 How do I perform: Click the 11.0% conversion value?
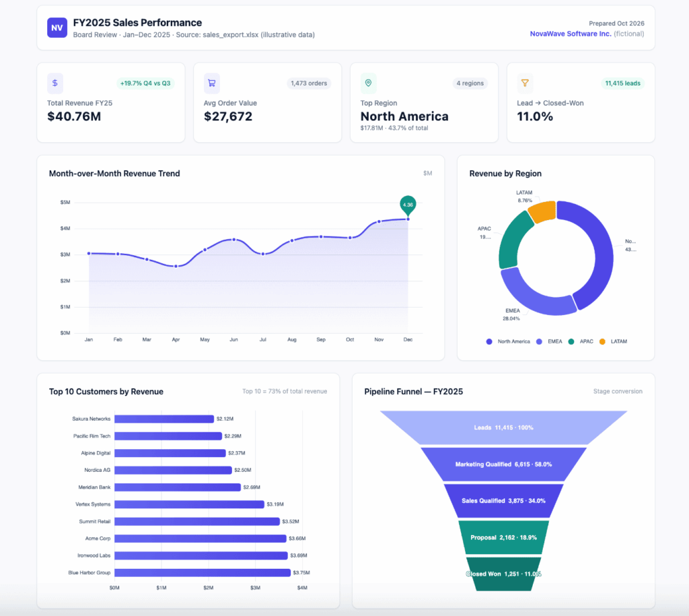[535, 116]
